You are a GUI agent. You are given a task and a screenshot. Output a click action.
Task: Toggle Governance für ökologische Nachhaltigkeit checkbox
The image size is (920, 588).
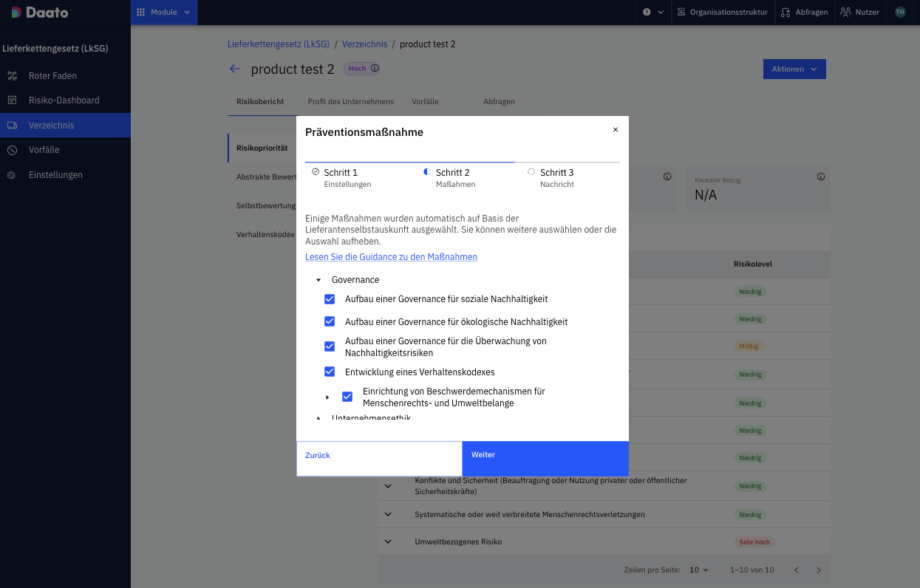tap(330, 321)
